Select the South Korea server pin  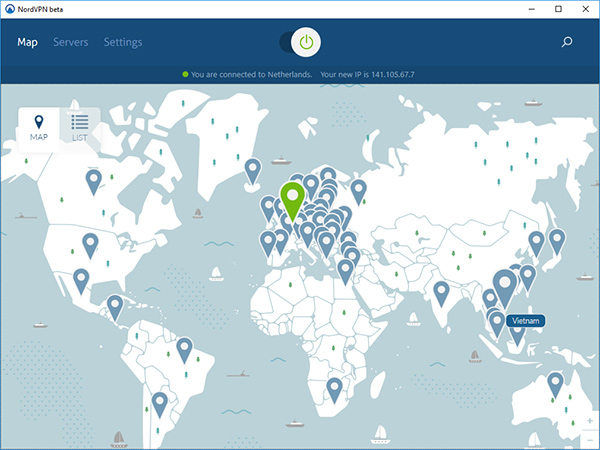pos(536,244)
